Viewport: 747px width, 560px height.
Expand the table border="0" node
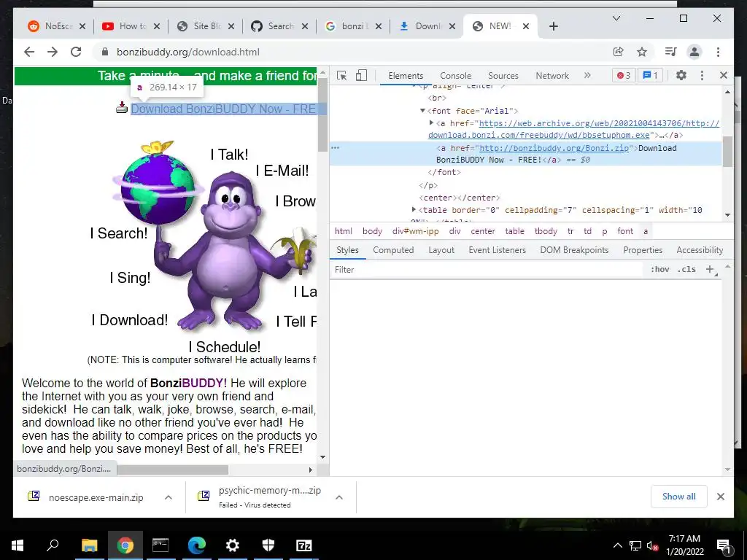[x=414, y=209]
